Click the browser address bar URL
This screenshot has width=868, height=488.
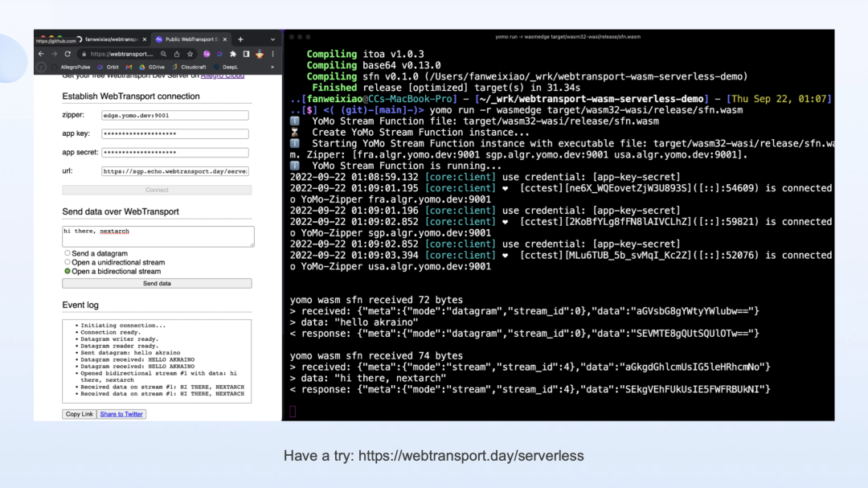(121, 55)
